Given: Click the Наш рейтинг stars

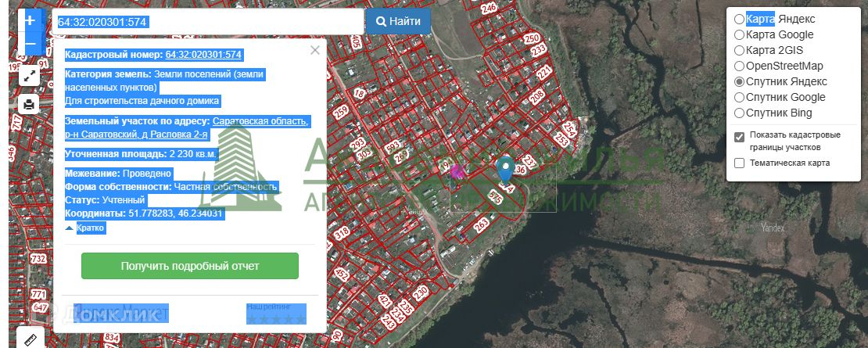Looking at the screenshot, I should point(276,319).
